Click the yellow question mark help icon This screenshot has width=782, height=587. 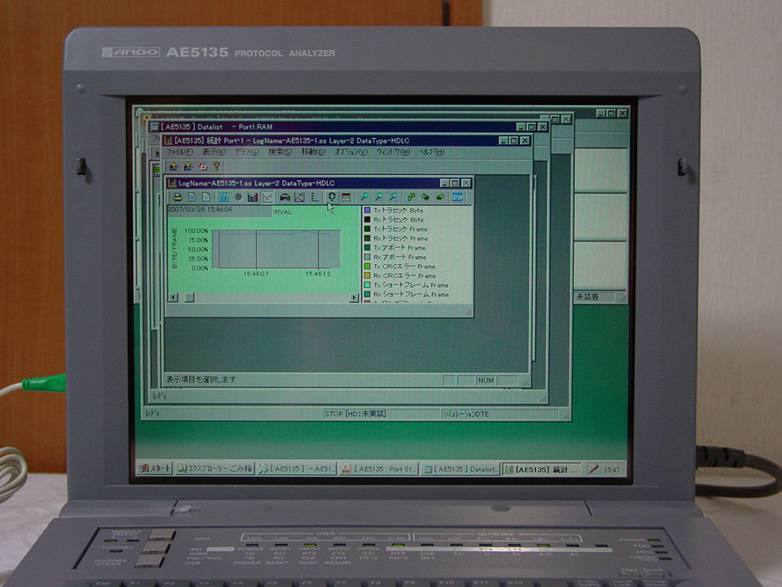(x=216, y=166)
